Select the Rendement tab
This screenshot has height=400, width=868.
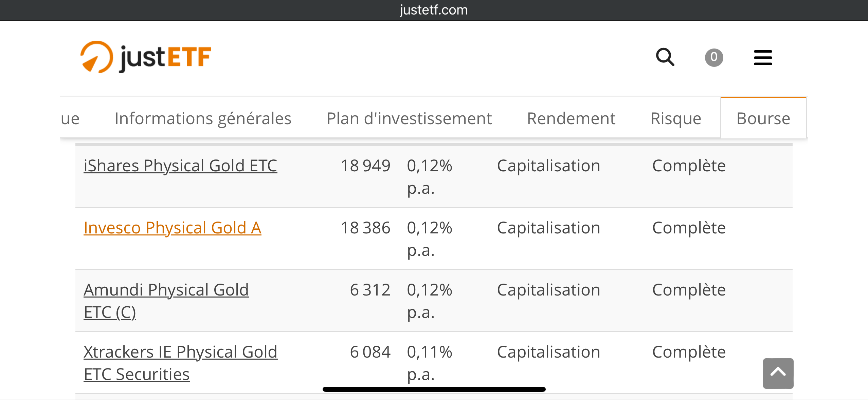(571, 118)
